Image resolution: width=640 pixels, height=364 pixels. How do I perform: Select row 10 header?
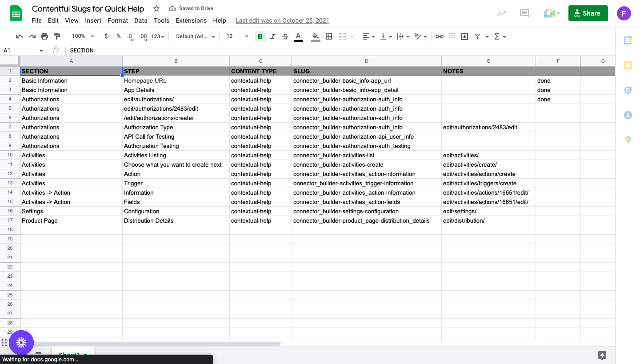click(10, 155)
